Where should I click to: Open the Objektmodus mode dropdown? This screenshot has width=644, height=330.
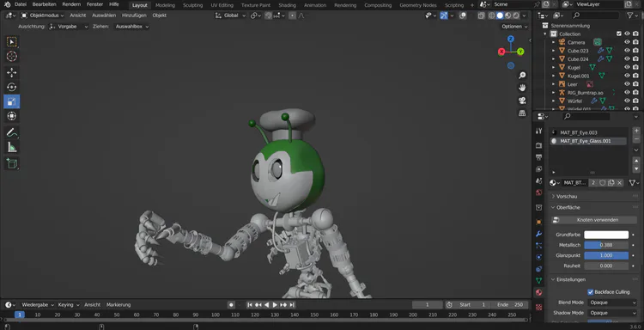(42, 15)
